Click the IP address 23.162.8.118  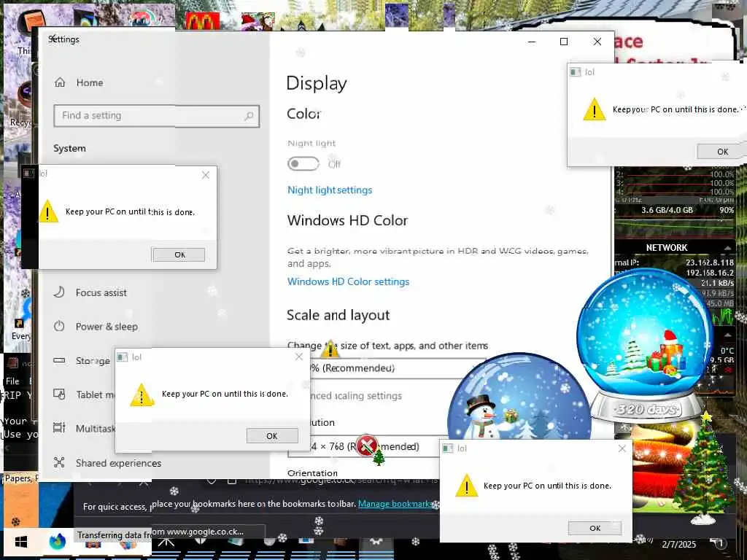pos(710,262)
